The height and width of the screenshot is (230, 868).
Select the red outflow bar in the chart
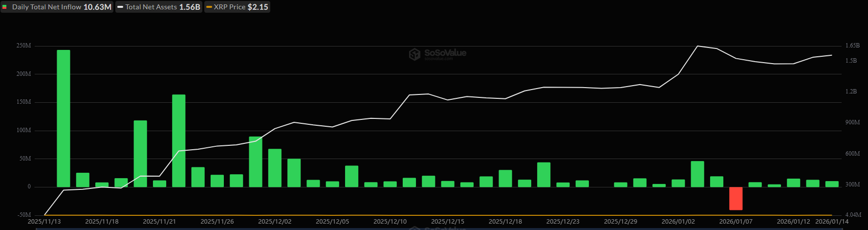[736, 198]
